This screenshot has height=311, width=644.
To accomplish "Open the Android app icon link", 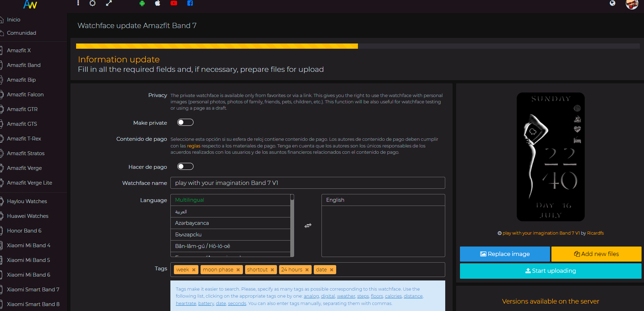I will click(142, 3).
